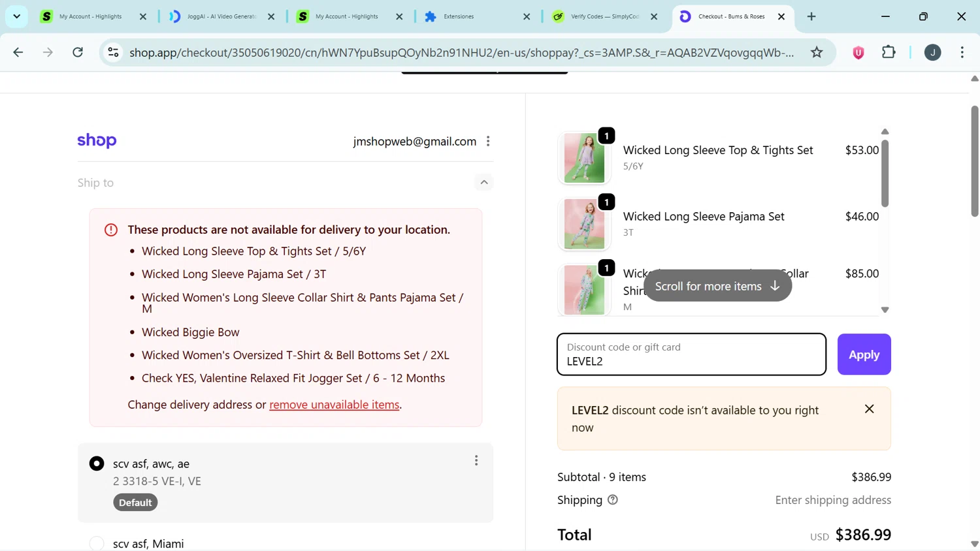Viewport: 980px width, 551px height.
Task: Select scv asf, awc, ae address
Action: click(97, 464)
